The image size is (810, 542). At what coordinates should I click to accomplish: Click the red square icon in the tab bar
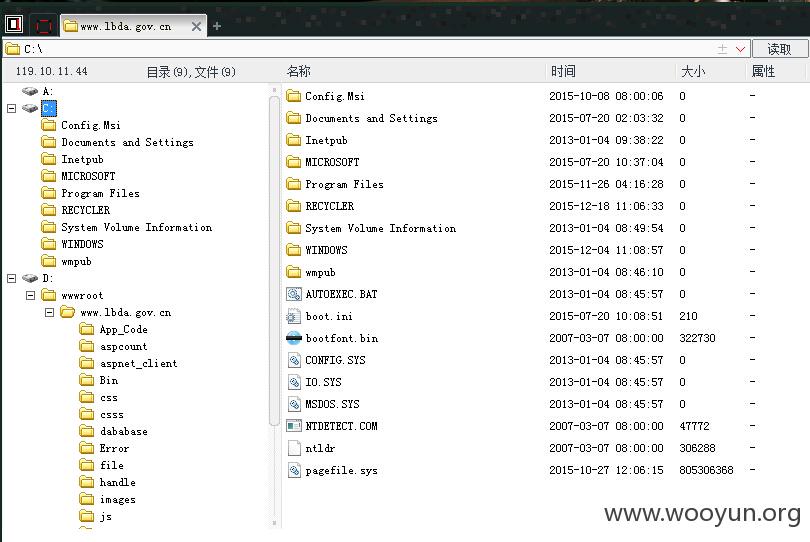click(43, 26)
